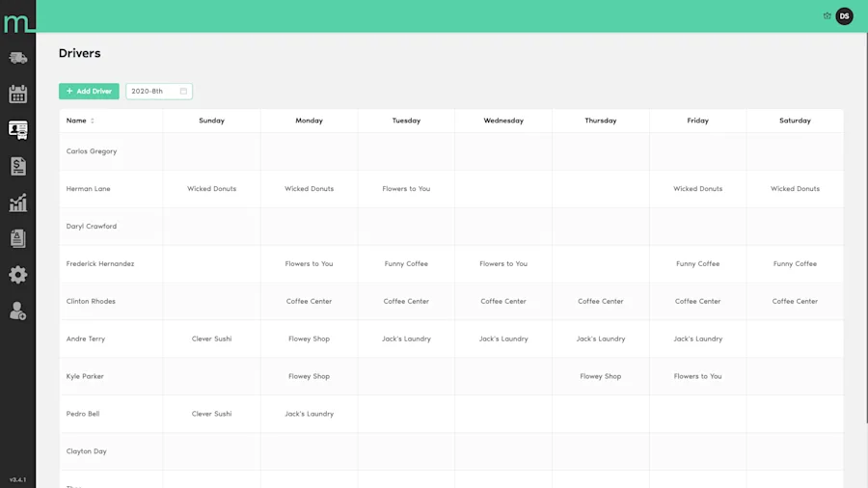Click the Friday column header

pos(697,121)
